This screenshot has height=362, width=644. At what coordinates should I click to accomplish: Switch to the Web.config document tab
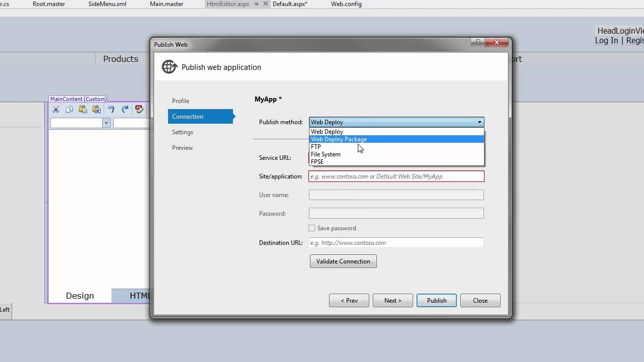[x=346, y=4]
